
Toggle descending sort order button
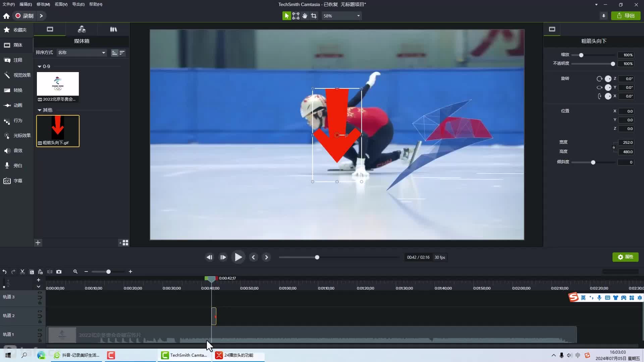[122, 53]
